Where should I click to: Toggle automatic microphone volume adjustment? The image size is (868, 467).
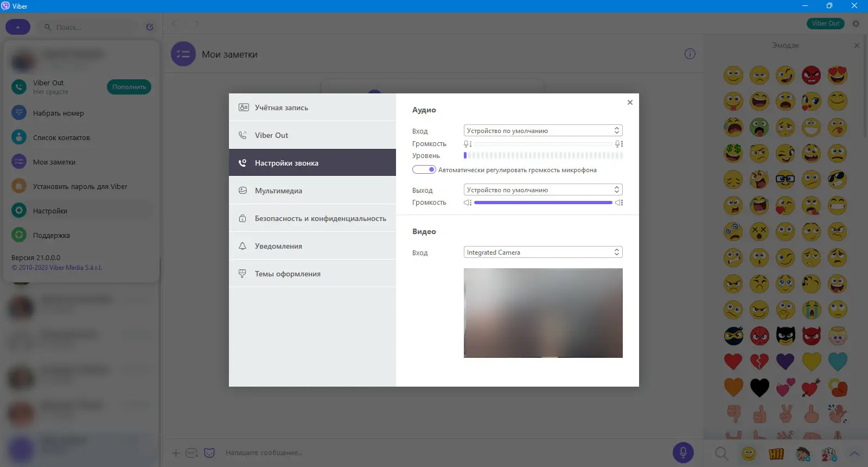424,169
